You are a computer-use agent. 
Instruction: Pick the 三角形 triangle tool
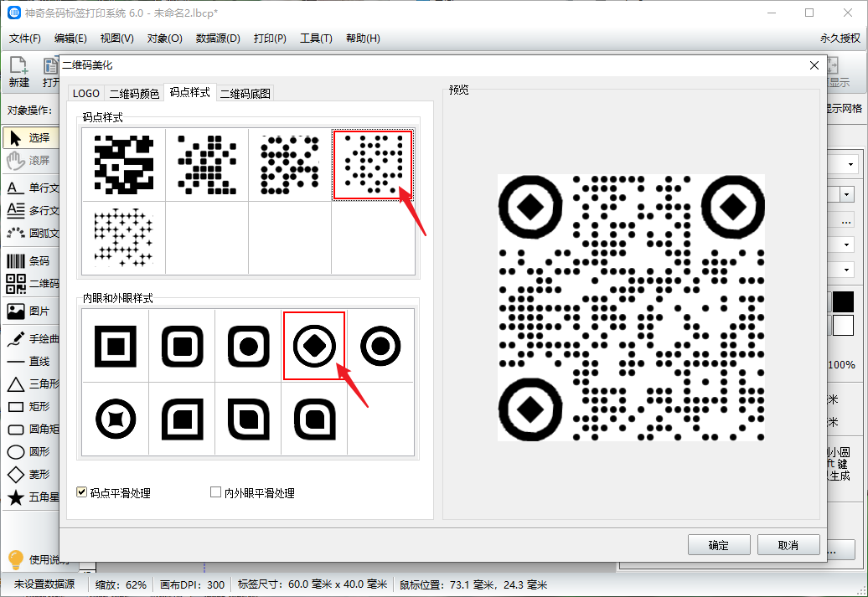pos(32,384)
